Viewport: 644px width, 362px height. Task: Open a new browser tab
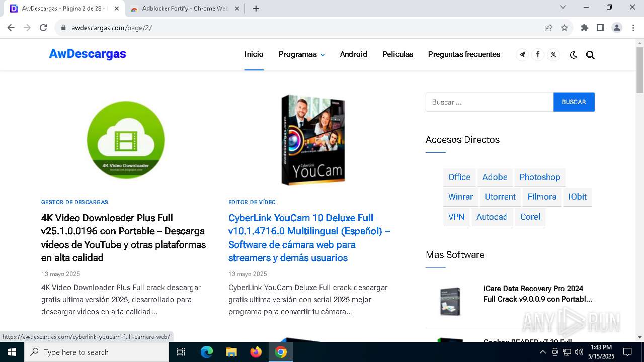tap(256, 9)
